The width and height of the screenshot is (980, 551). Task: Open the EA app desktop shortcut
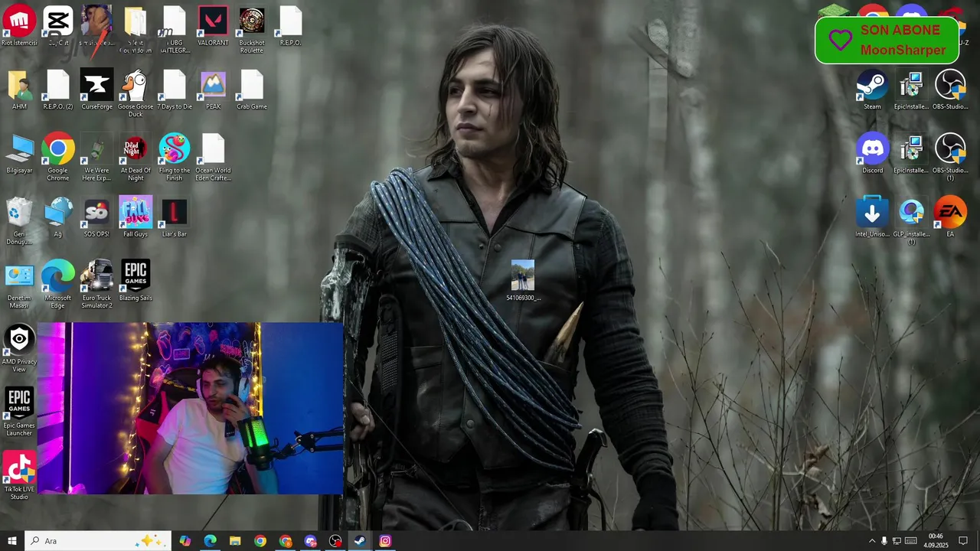coord(950,212)
